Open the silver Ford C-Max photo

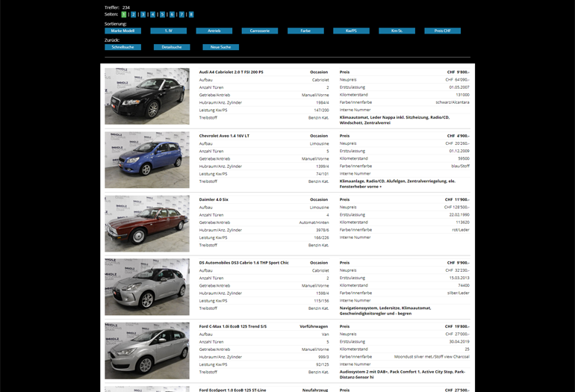pyautogui.click(x=147, y=351)
